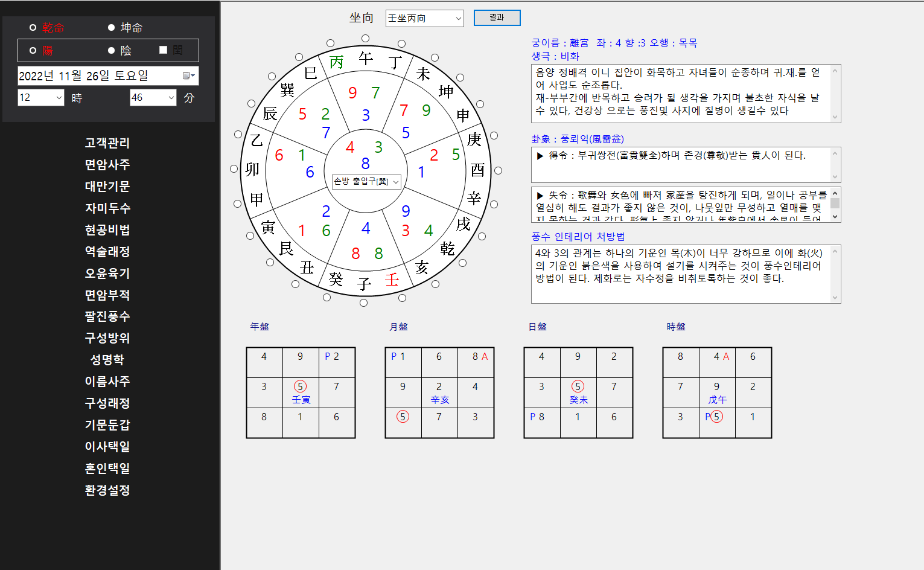Screen dimensions: 924x570
Task: Go to the 이름사주 section
Action: click(x=107, y=382)
